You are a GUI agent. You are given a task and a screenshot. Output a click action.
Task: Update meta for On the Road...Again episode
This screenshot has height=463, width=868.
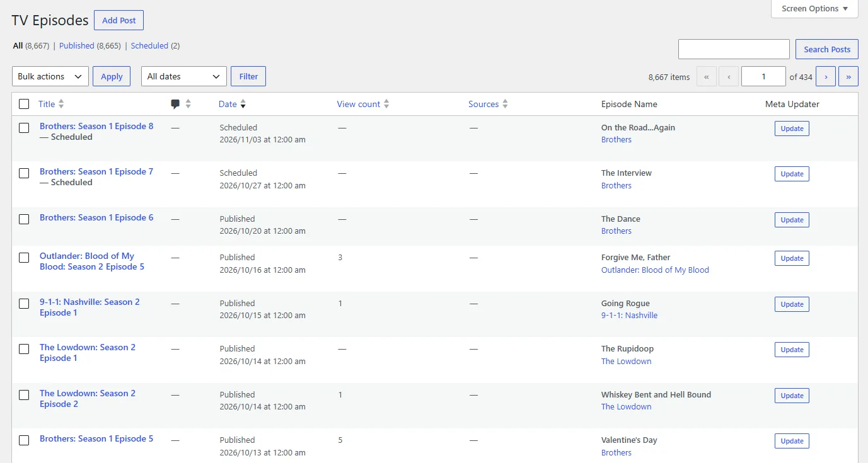coord(792,129)
